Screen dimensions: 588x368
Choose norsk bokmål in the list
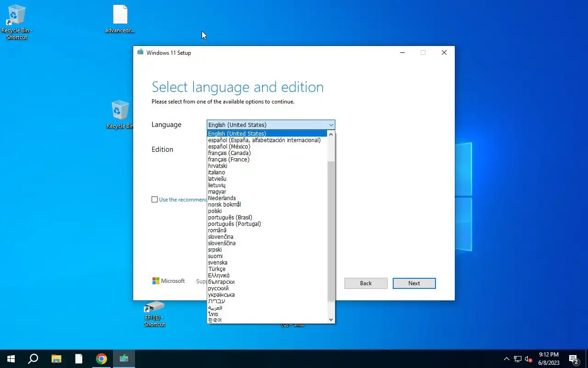pyautogui.click(x=267, y=204)
